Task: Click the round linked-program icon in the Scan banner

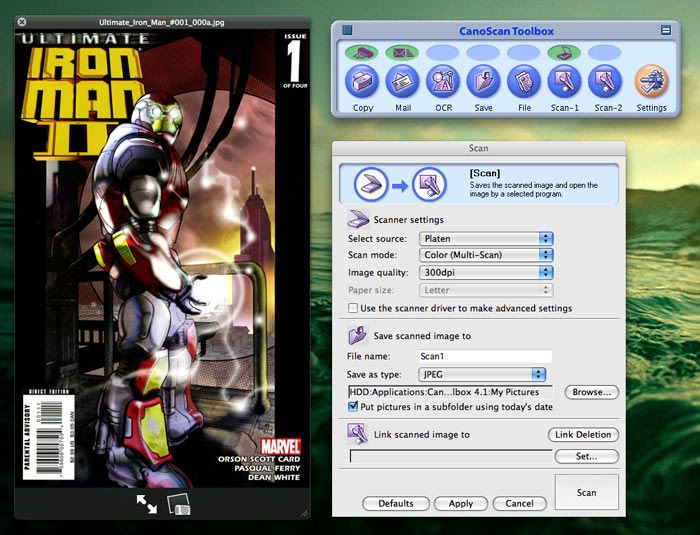Action: pyautogui.click(x=429, y=184)
